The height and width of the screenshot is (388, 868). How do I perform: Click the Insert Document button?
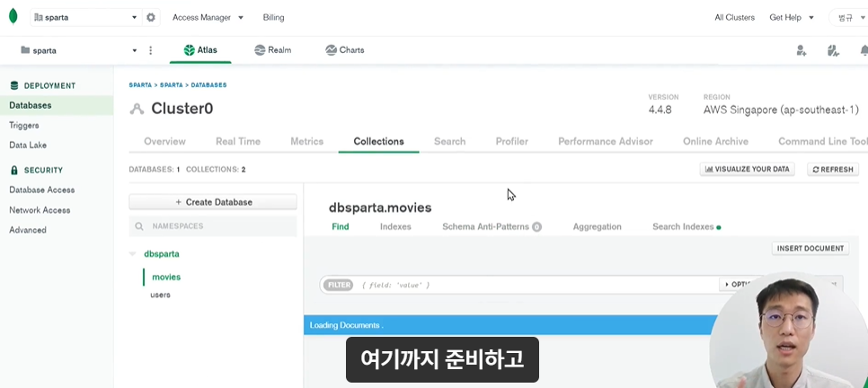[x=810, y=249]
